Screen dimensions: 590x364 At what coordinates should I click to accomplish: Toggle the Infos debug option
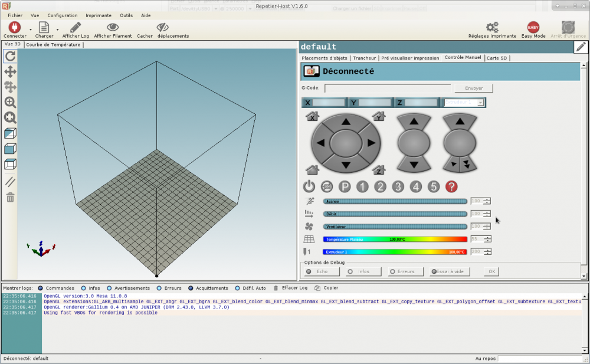(363, 271)
